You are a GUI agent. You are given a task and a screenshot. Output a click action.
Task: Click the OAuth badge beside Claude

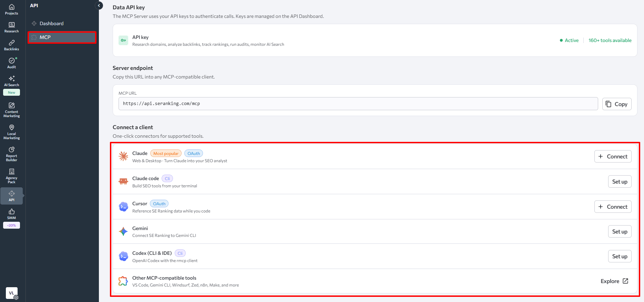click(194, 153)
